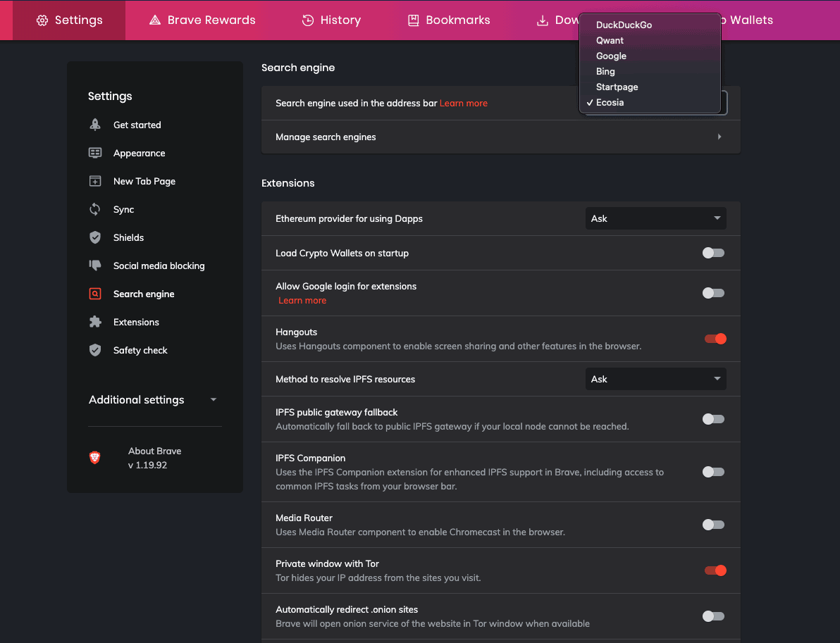Click Learn more under Google login
Screen dimensions: 840x643
(x=302, y=300)
